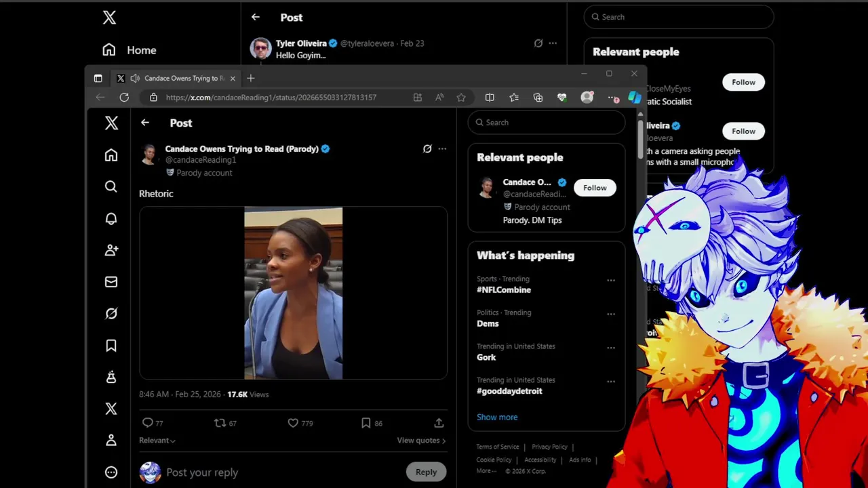Open Grok icon in sidebar

click(111, 313)
